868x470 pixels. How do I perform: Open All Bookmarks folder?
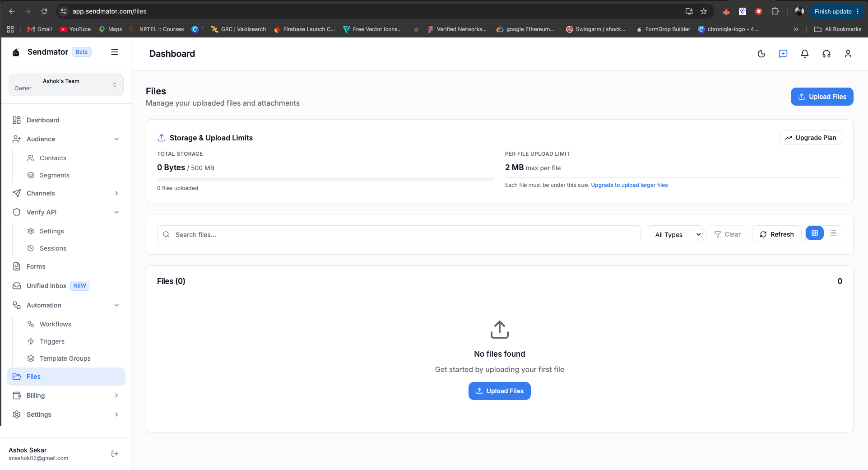coord(838,29)
